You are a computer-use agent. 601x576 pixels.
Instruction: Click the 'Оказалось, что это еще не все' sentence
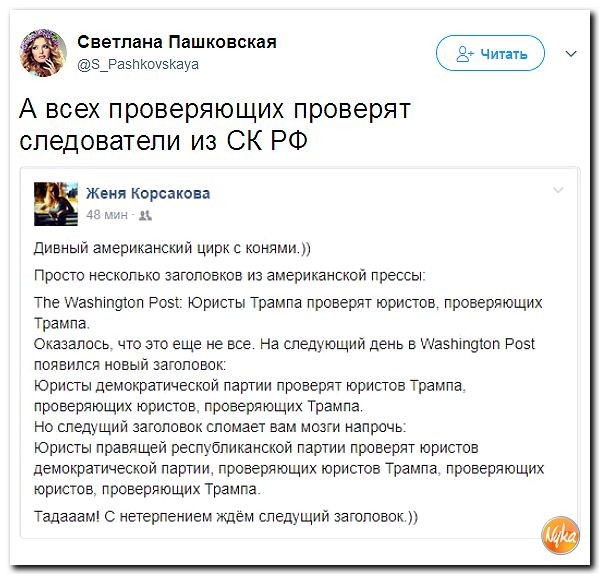click(284, 343)
